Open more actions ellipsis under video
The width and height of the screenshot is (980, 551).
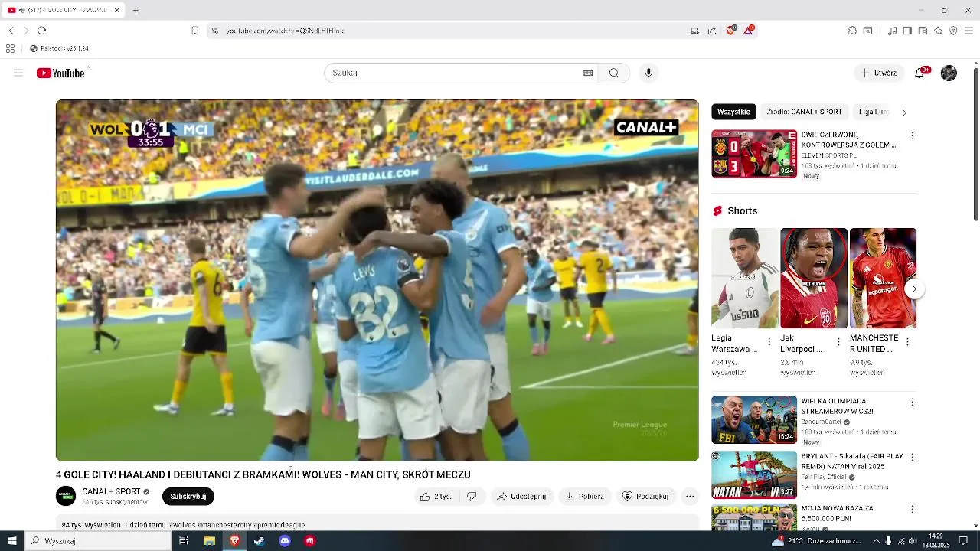click(x=690, y=496)
